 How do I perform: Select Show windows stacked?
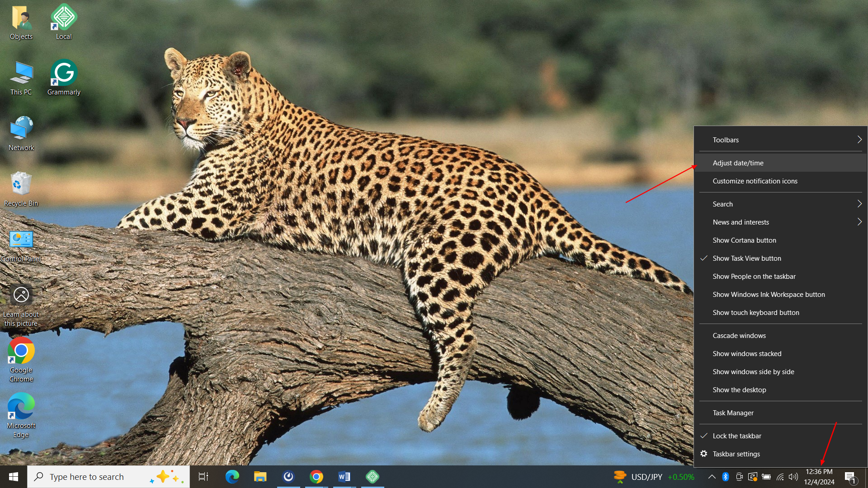click(x=781, y=353)
